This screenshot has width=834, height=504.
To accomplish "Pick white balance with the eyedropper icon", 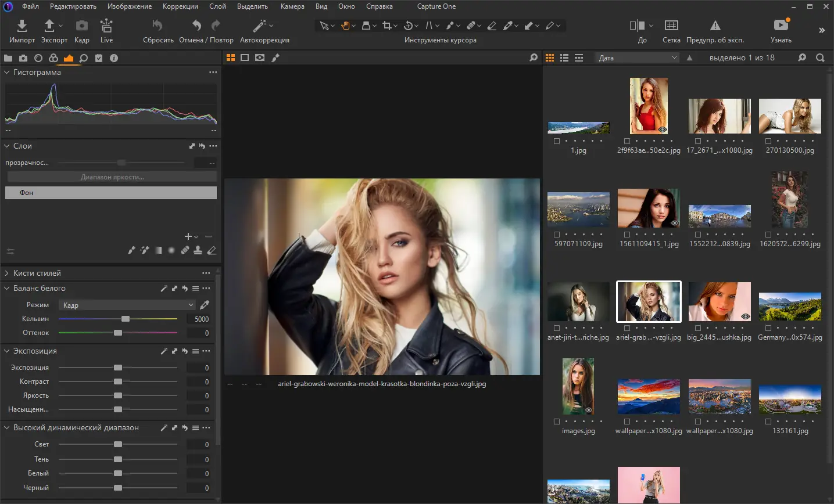I will tap(205, 305).
